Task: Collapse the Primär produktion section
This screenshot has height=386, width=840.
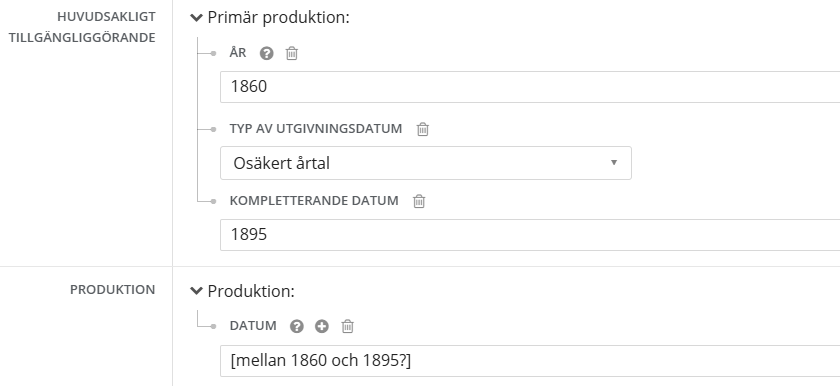Action: 197,18
